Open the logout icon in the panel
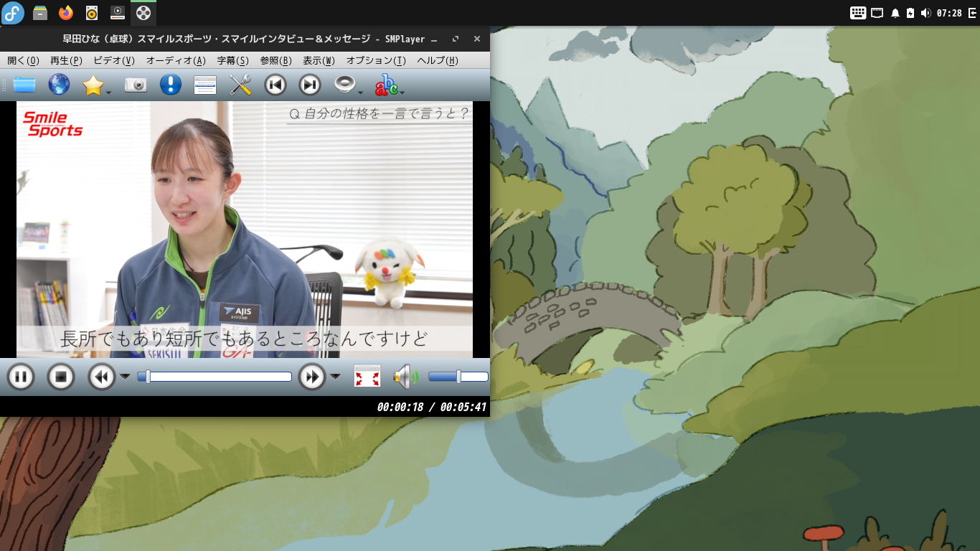The width and height of the screenshot is (980, 551). [972, 13]
